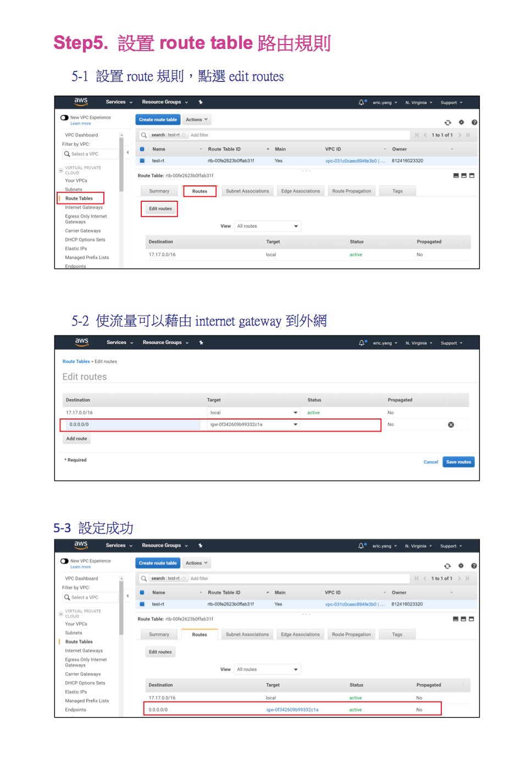Click the 0.0.0.0/0 destination input field
Image resolution: width=532 pixels, height=761 pixels.
[x=132, y=424]
